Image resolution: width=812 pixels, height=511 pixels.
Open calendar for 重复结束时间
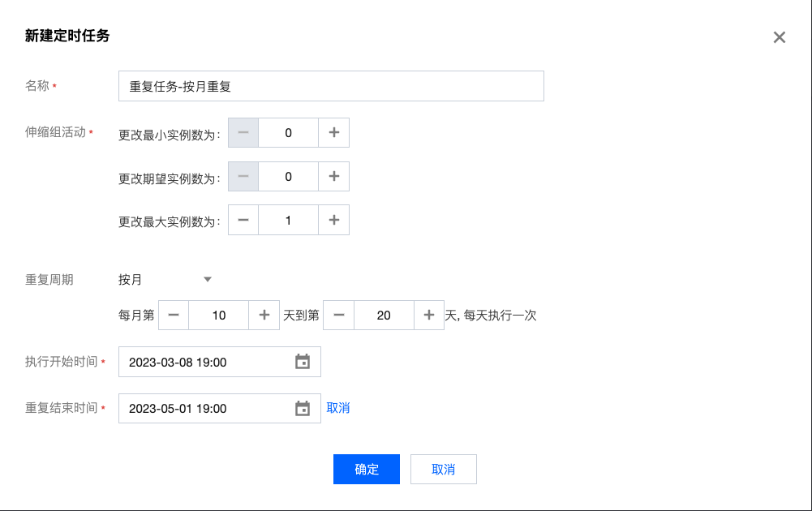click(x=303, y=409)
